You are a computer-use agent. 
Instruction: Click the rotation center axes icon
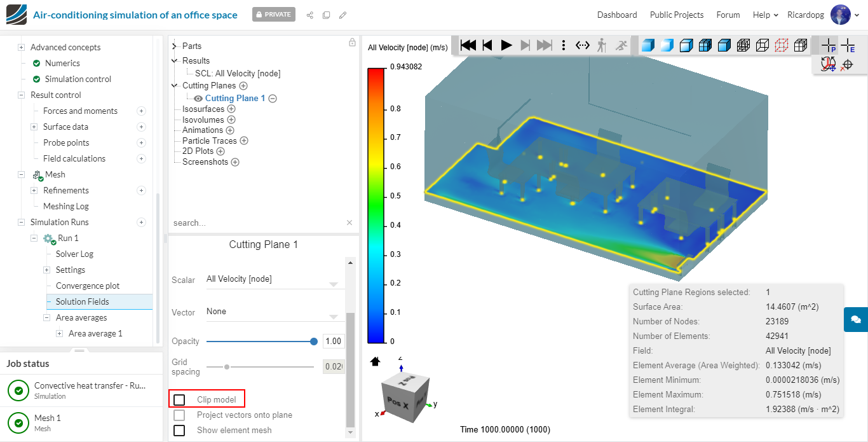pyautogui.click(x=828, y=64)
